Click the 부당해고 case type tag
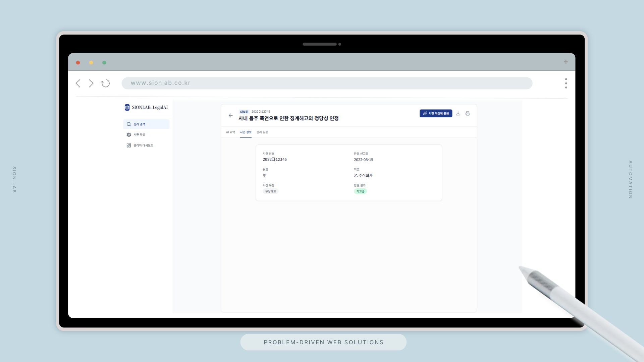644x362 pixels. click(x=270, y=191)
